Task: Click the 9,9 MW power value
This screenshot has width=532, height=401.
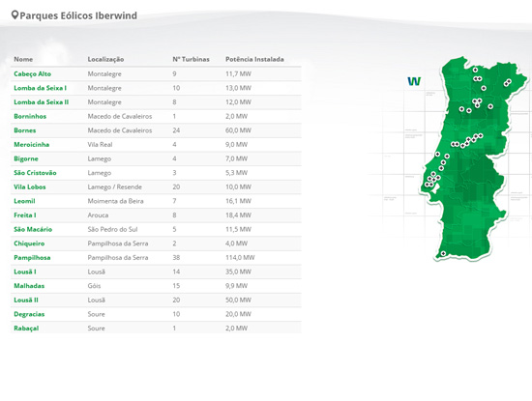Action: click(x=236, y=286)
